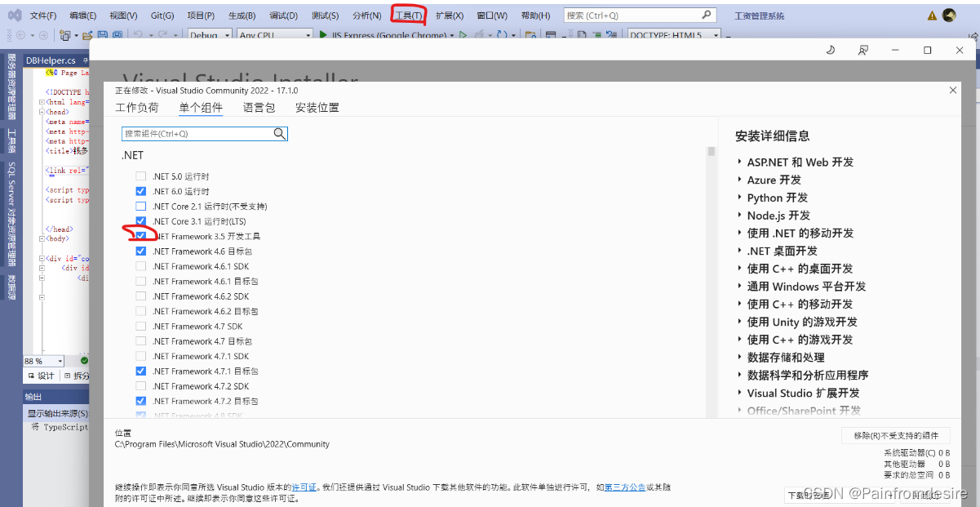Click the component list scrollbar thumb

711,152
